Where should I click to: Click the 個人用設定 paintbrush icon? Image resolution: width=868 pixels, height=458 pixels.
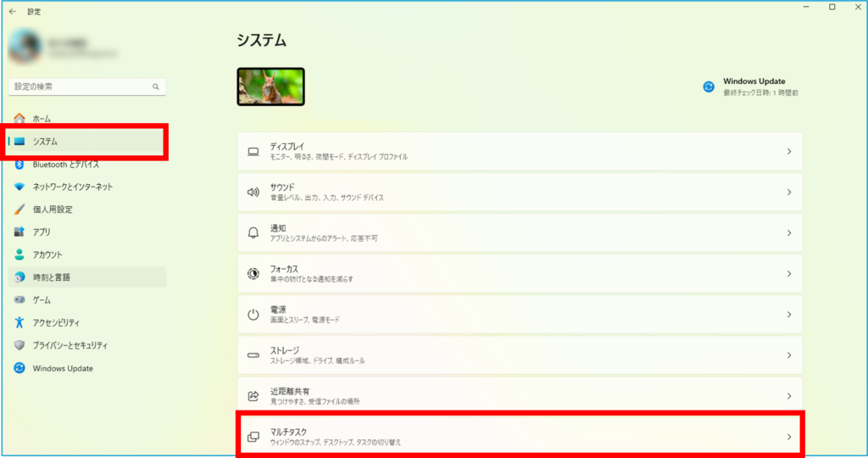[x=19, y=209]
